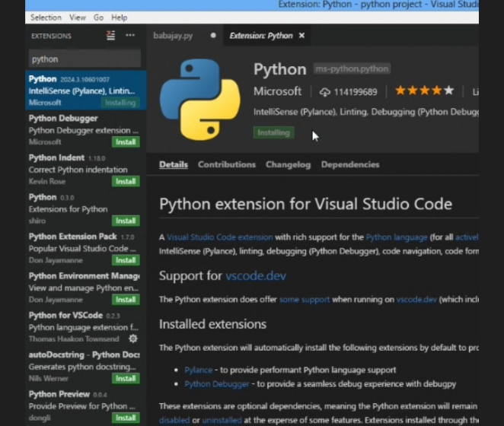The height and width of the screenshot is (426, 504).
Task: Install the Python Indent extension
Action: [x=126, y=182]
